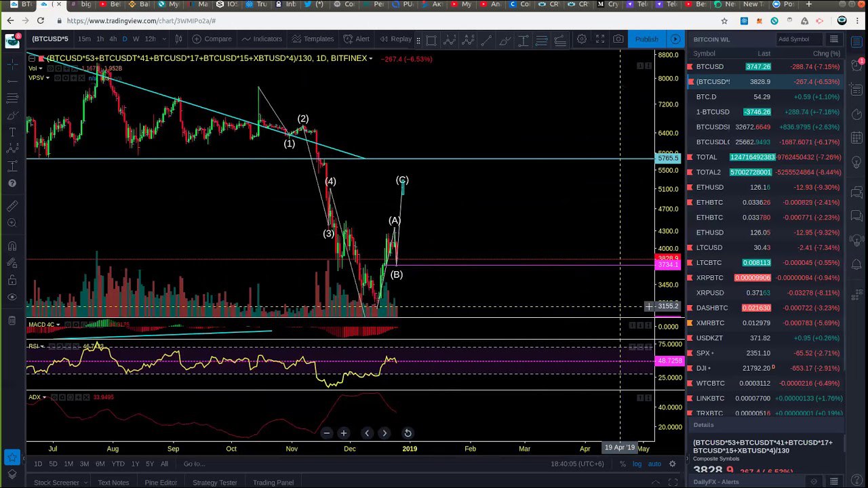Open the axis settings gear near auto
The width and height of the screenshot is (868, 488).
[672, 464]
